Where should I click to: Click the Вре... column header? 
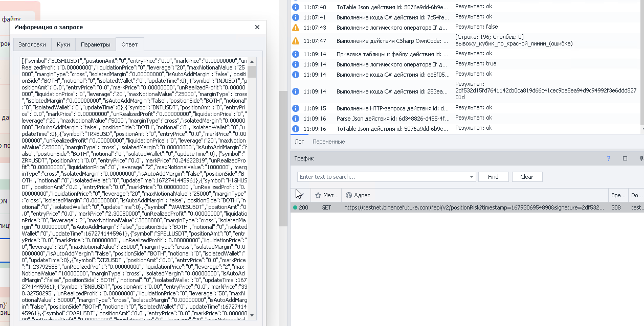[x=618, y=195]
